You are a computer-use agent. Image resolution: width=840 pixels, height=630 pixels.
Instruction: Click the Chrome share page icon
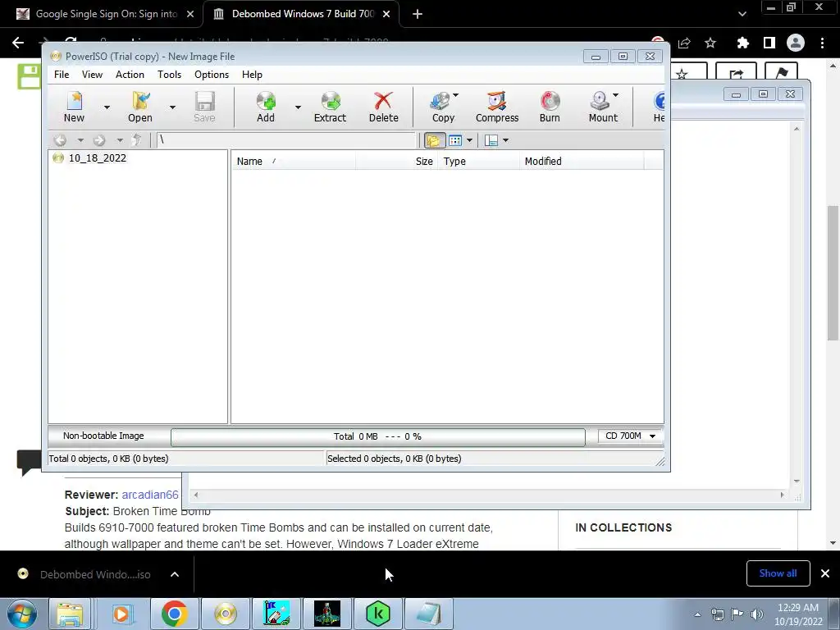(x=684, y=43)
